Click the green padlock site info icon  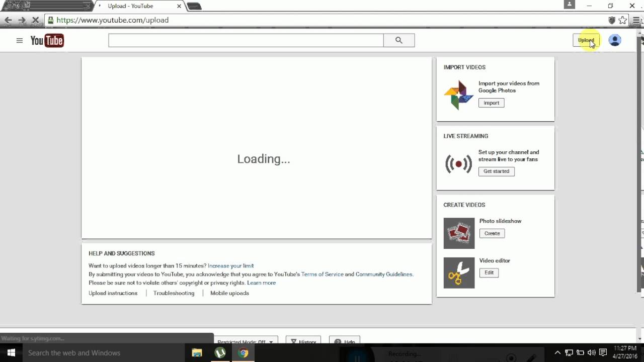[x=50, y=20]
